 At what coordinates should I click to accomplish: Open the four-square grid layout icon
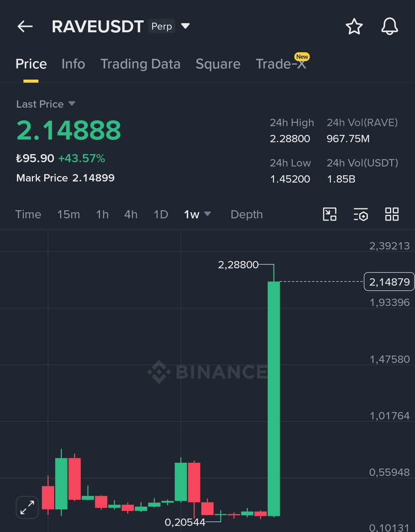(x=392, y=214)
